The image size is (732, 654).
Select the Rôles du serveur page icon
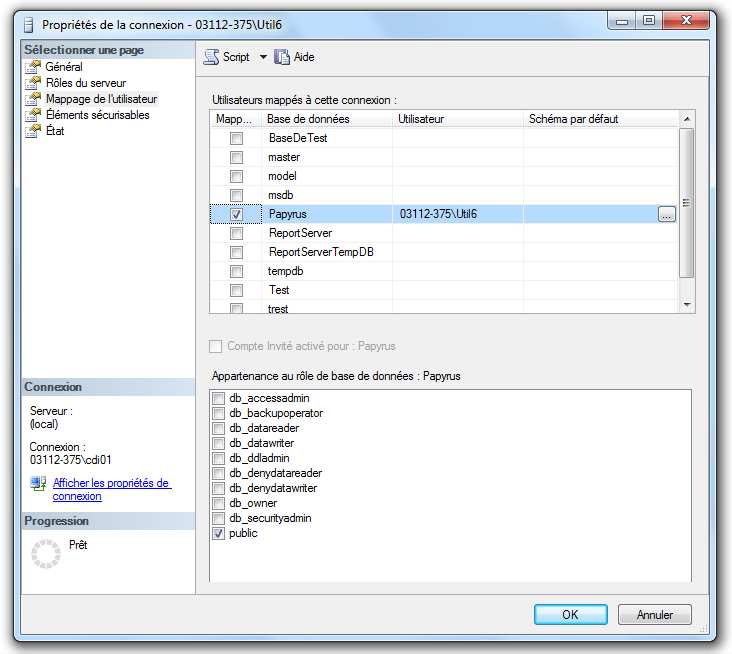[x=33, y=83]
